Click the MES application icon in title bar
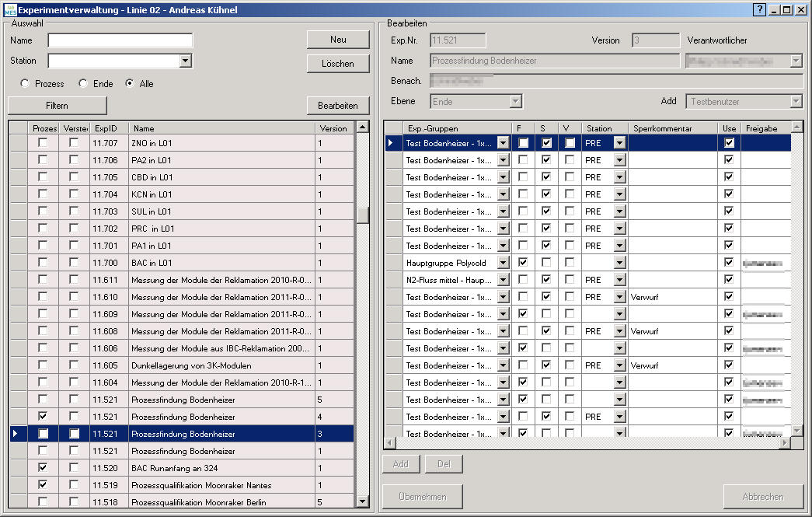 (x=9, y=9)
